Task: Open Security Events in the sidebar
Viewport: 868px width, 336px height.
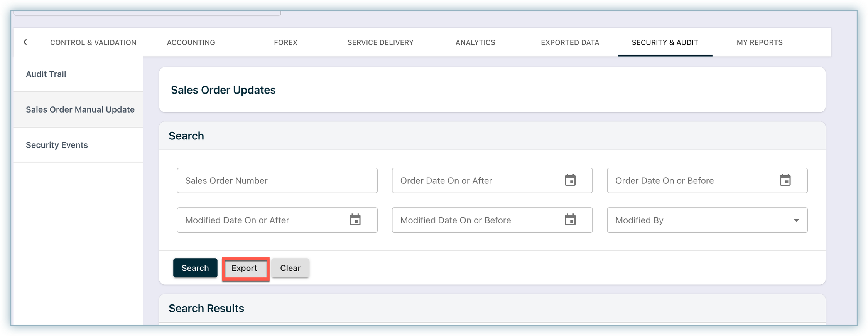Action: pos(57,145)
